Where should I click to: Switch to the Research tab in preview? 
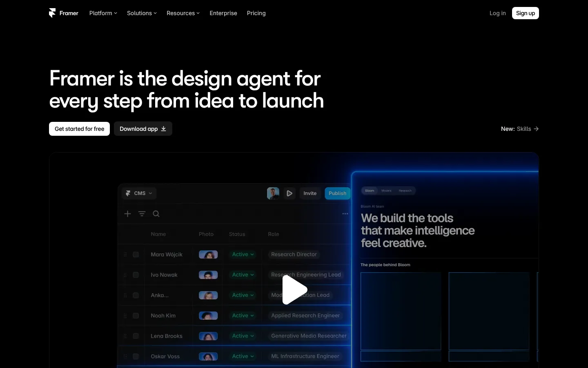point(405,191)
